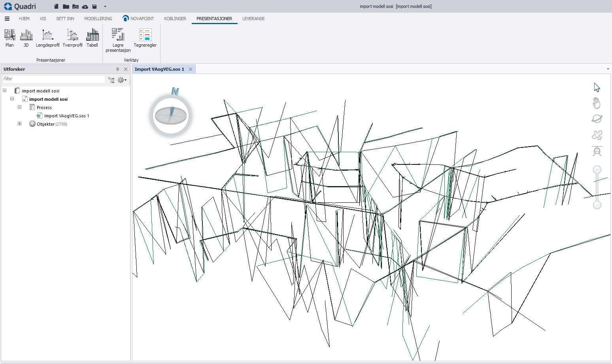Image resolution: width=612 pixels, height=364 pixels.
Task: Switch to planet orbit navigation mode
Action: pyautogui.click(x=597, y=119)
